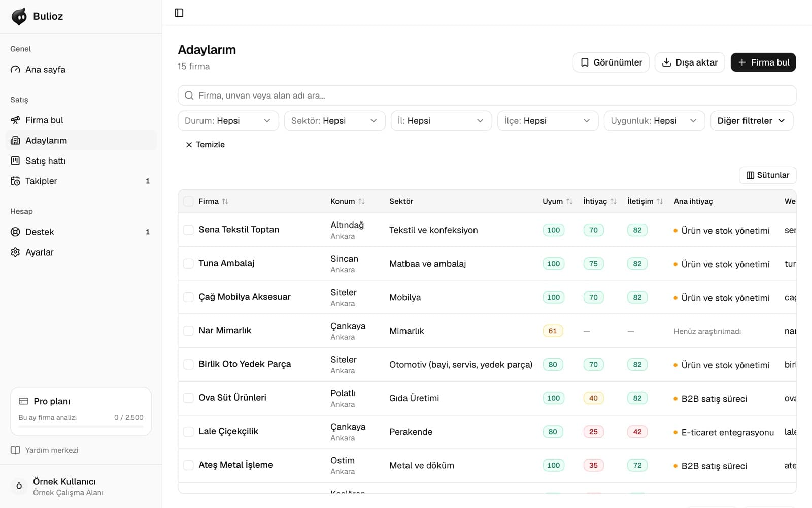Check the Tuna Ambalaj row checkbox
This screenshot has width=812, height=508.
(x=188, y=264)
